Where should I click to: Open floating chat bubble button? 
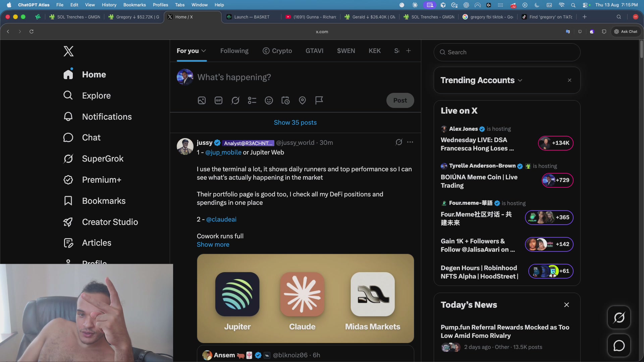(x=619, y=345)
